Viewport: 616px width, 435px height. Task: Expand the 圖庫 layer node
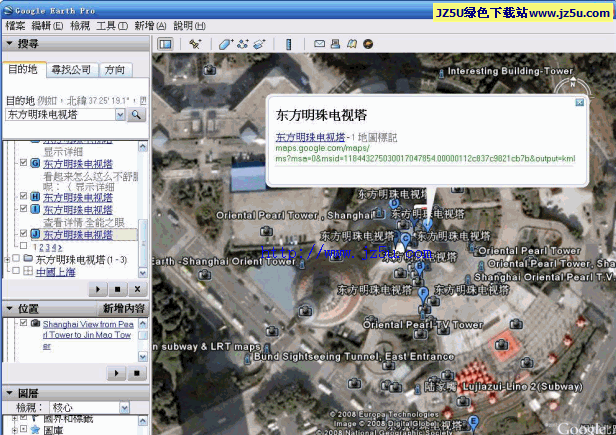click(x=14, y=430)
